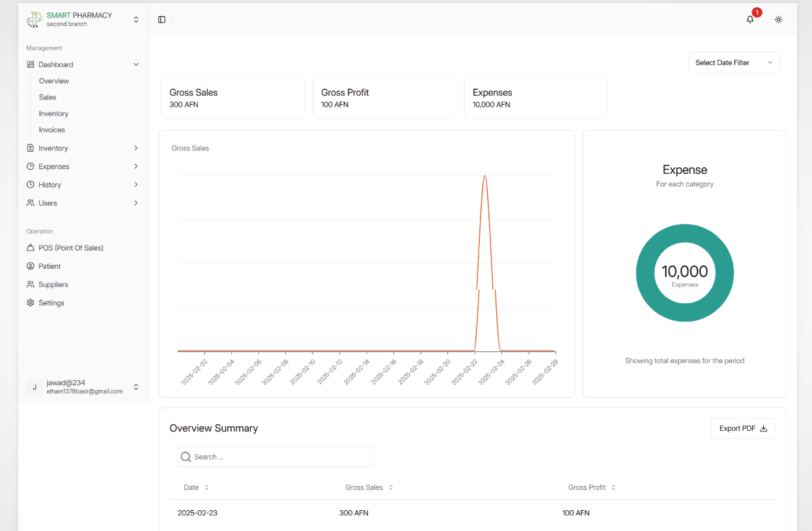Toggle the sidebar collapse icon

161,20
